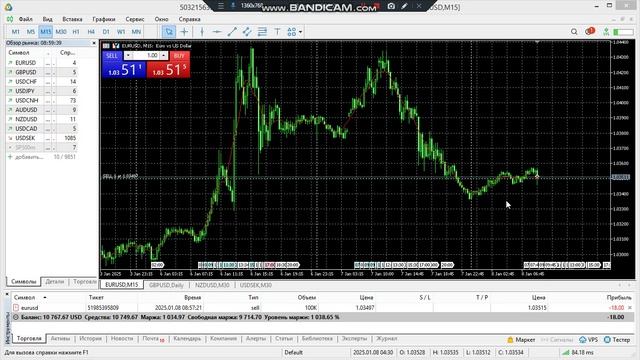The width and height of the screenshot is (640, 360).
Task: Activate the crosshair tool
Action: pos(184,32)
